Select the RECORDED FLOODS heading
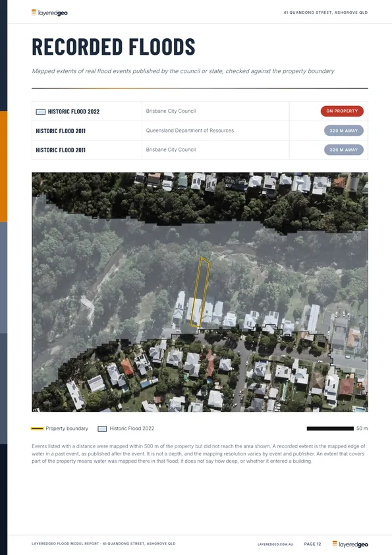Image resolution: width=392 pixels, height=555 pixels. coord(113,47)
